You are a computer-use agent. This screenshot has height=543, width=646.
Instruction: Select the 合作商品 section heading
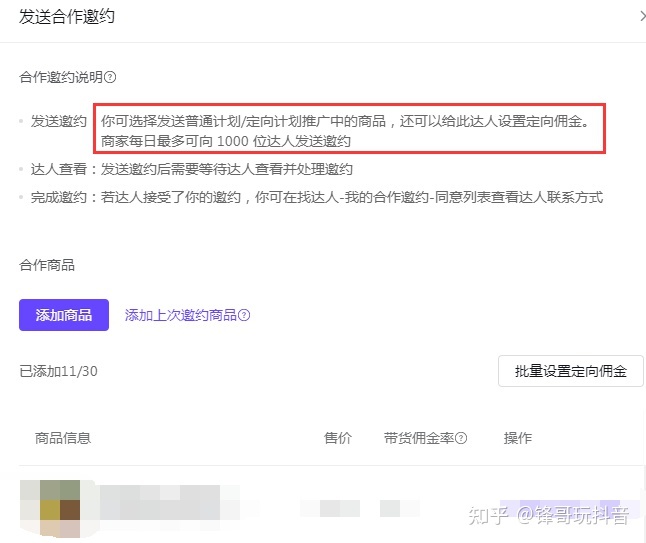click(47, 265)
